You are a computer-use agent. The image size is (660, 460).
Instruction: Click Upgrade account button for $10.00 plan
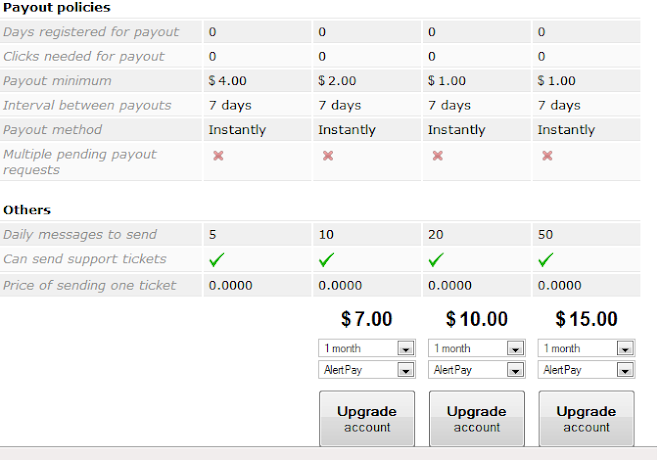pos(477,418)
